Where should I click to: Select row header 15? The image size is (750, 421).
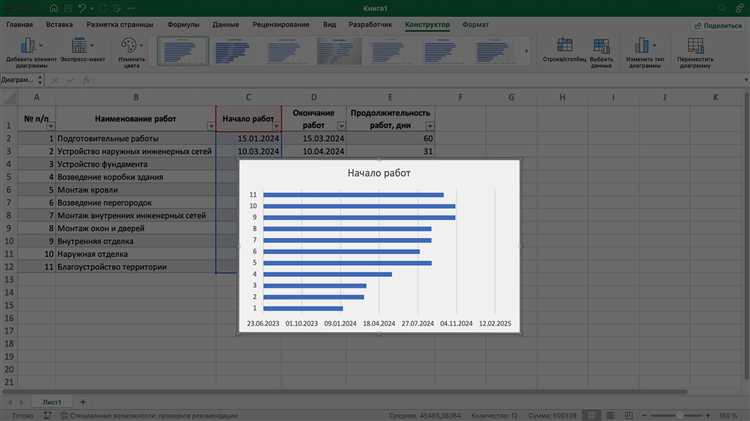pyautogui.click(x=9, y=305)
